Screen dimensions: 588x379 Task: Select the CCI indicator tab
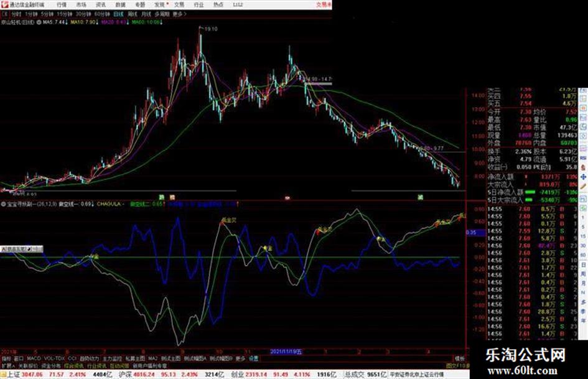point(72,358)
